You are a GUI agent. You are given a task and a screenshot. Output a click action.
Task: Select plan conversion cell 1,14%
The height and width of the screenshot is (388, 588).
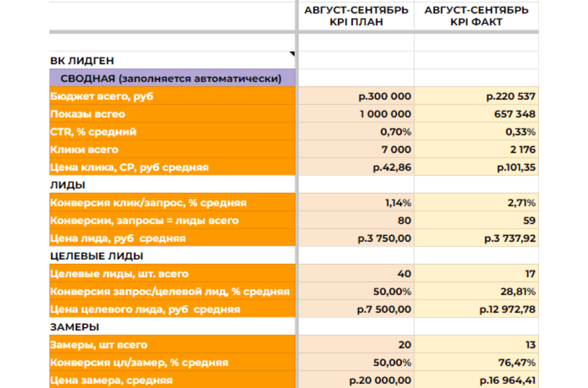coord(356,202)
